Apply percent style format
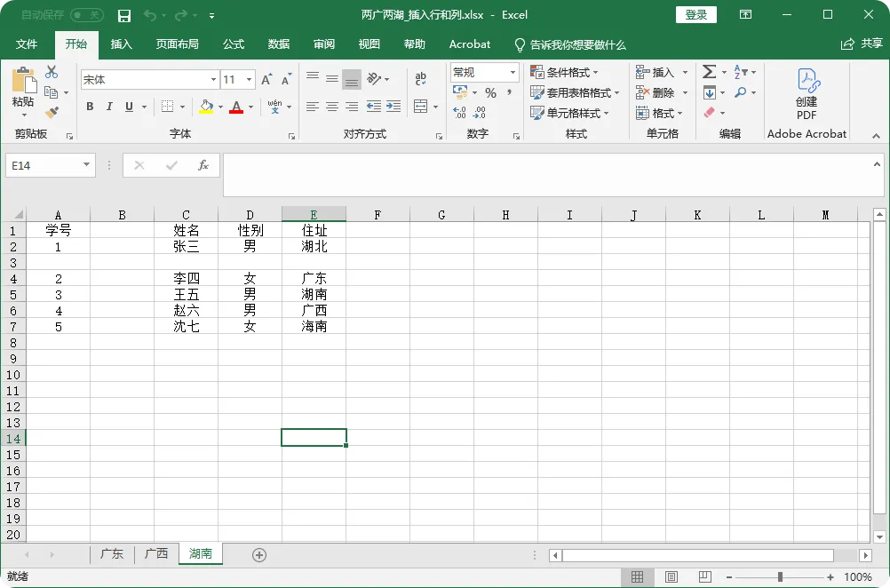The height and width of the screenshot is (588, 890). [491, 92]
